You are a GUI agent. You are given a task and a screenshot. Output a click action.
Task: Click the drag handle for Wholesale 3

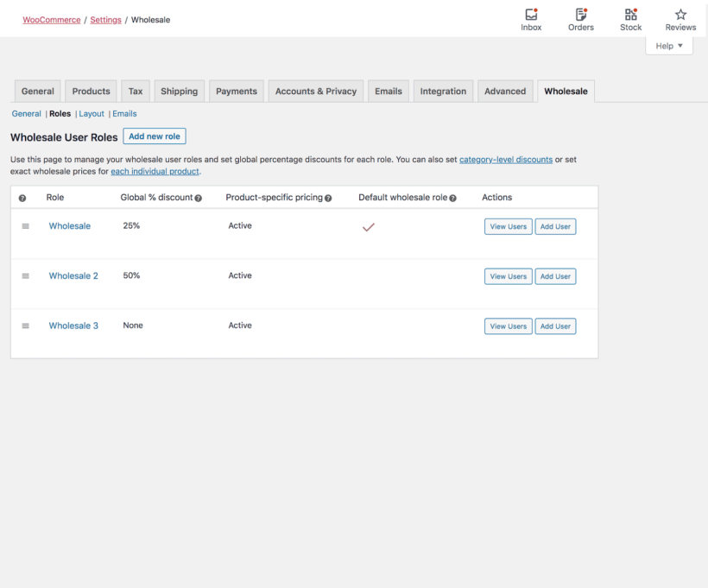click(x=25, y=326)
